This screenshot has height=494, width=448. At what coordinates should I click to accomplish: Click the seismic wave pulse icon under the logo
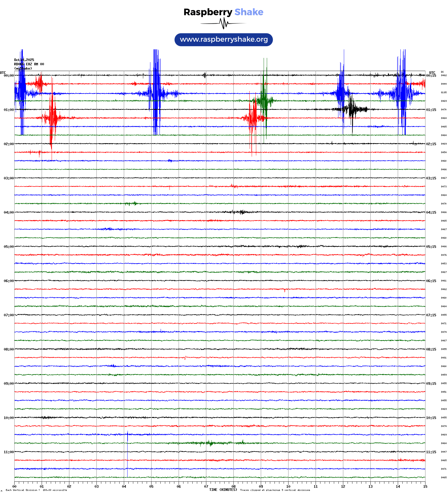223,23
